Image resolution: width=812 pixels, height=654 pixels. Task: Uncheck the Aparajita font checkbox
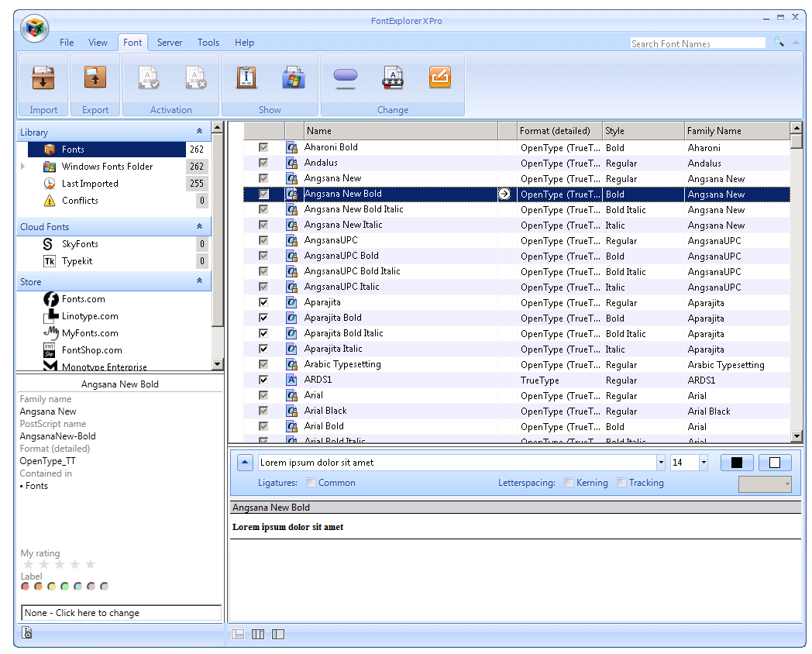(263, 302)
